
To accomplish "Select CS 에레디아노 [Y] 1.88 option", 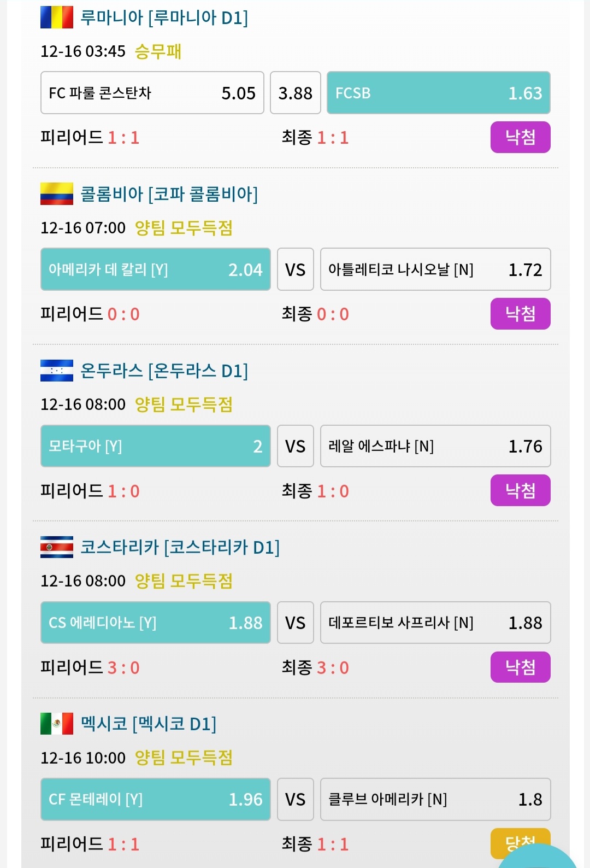I will click(x=156, y=623).
